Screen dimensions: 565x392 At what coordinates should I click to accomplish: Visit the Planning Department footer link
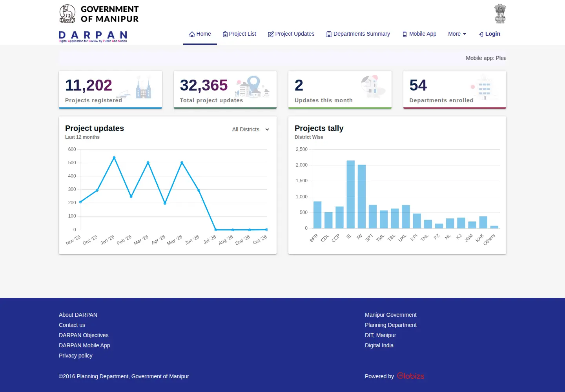click(x=391, y=325)
